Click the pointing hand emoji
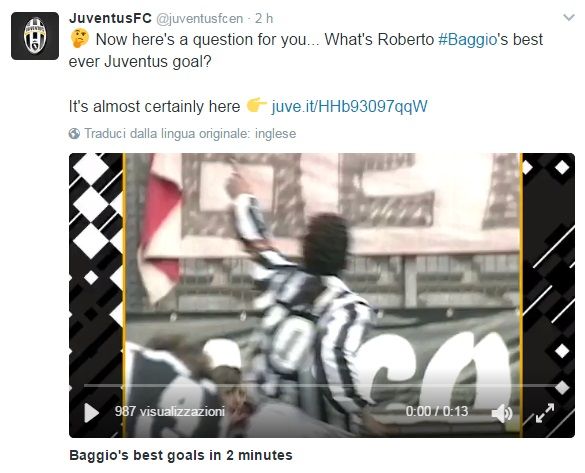 [257, 105]
